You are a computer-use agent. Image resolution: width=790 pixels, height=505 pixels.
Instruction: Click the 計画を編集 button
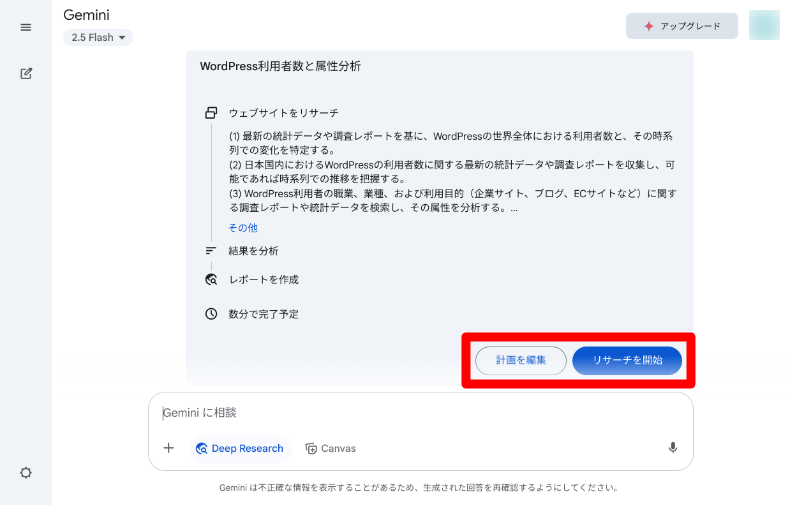[521, 360]
